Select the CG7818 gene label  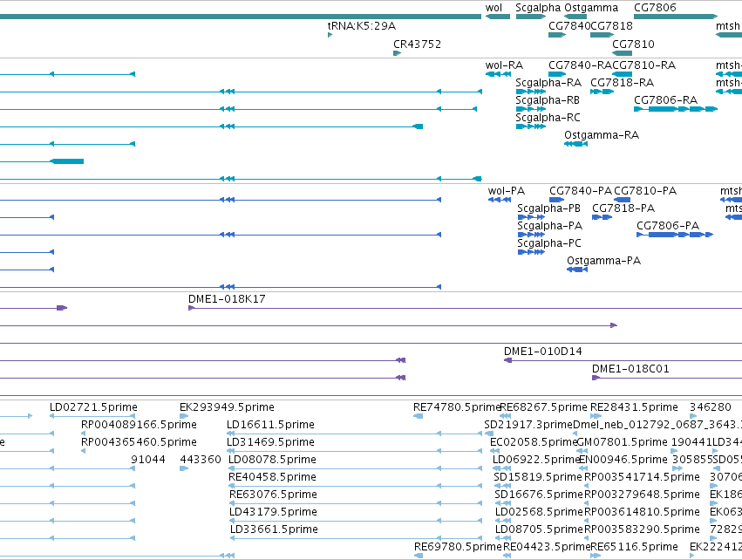click(612, 26)
